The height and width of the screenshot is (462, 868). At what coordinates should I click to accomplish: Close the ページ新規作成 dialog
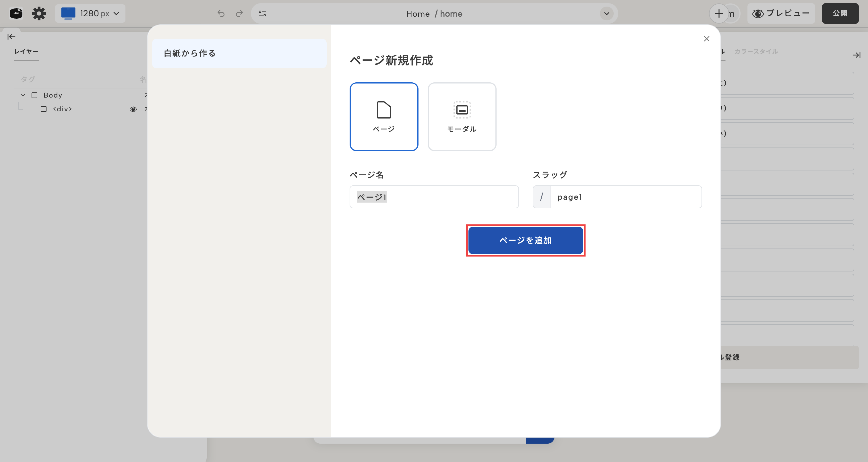coord(707,39)
